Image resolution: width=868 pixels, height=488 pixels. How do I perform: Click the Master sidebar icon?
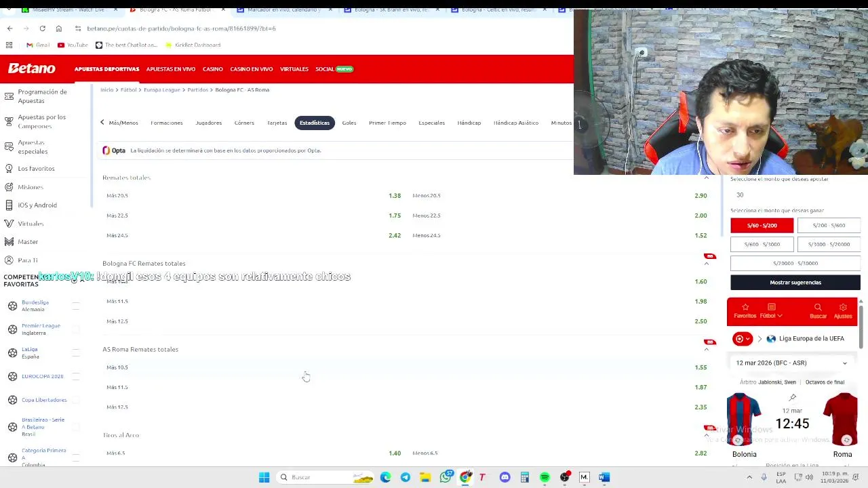[x=9, y=241]
